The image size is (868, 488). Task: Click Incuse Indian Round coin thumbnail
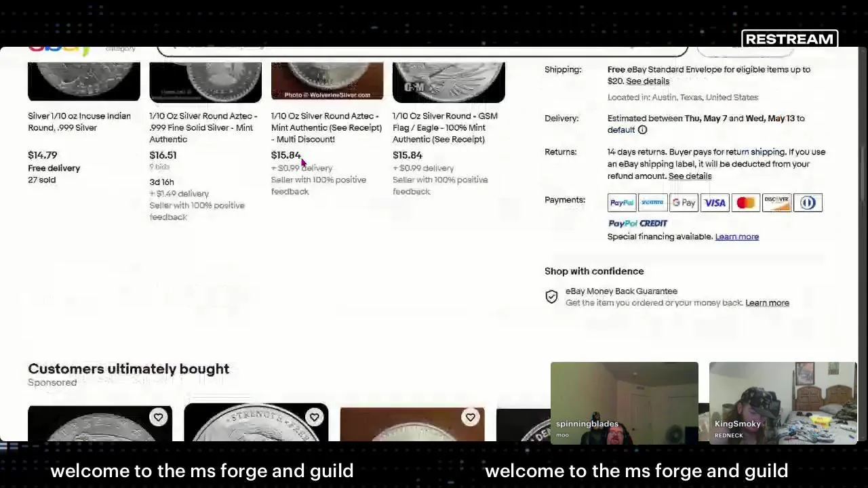click(x=84, y=81)
